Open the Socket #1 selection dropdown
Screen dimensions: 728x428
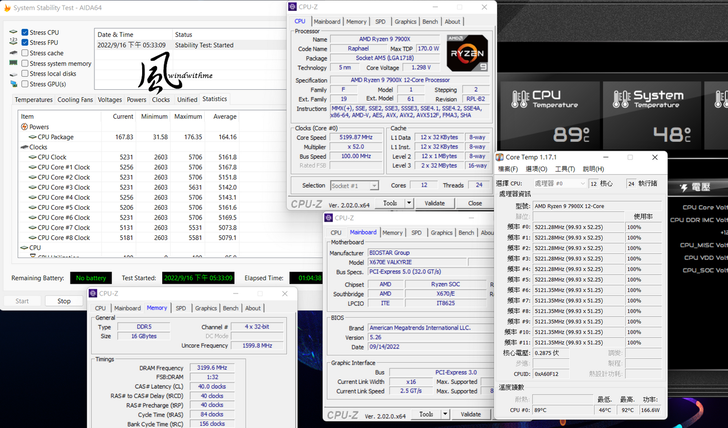click(354, 186)
